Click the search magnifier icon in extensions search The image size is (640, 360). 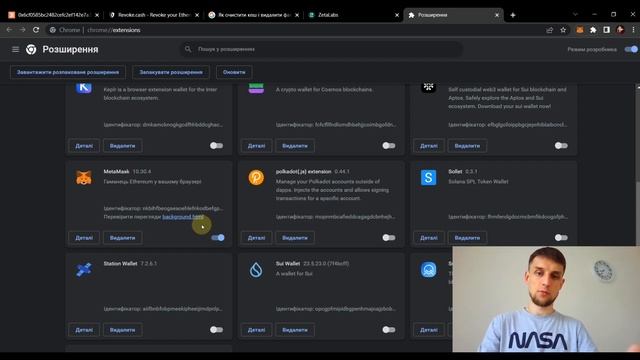[x=188, y=49]
